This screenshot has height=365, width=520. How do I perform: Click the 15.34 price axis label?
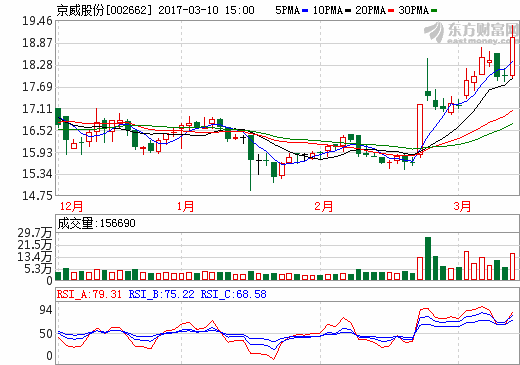(37, 174)
